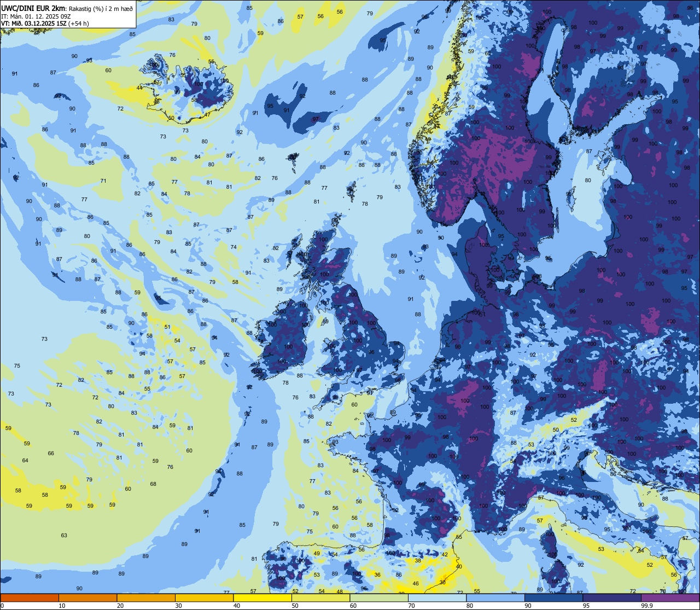Select the purple legend swatch above 99.9
Viewport: 700px width, 610px height.
pos(670,597)
